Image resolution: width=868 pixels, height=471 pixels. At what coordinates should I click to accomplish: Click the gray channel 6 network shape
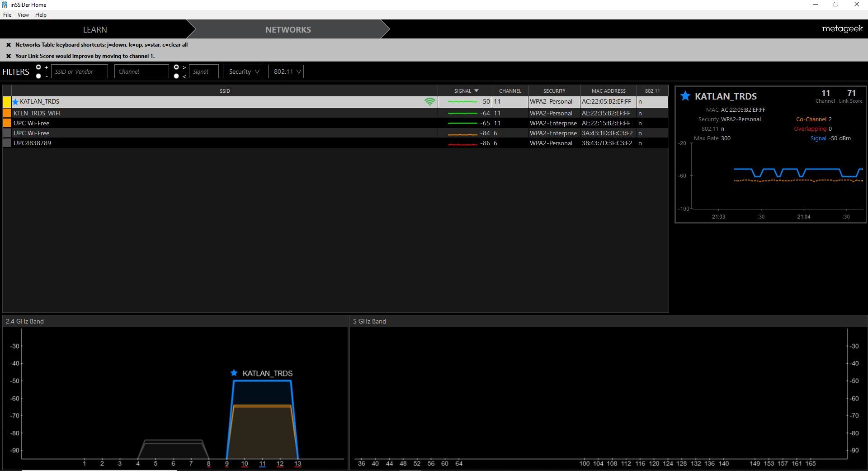[173, 449]
